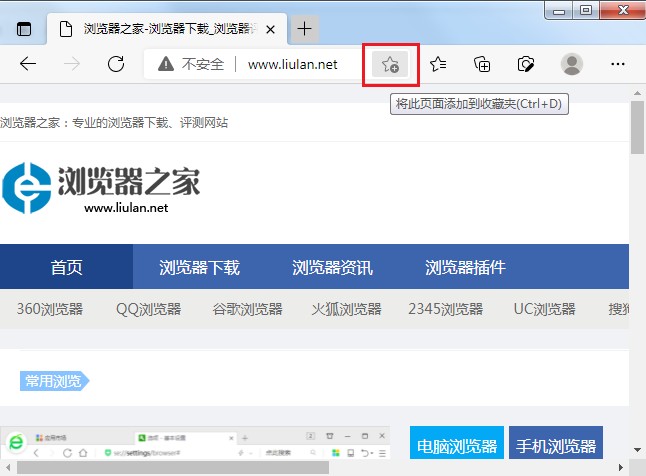This screenshot has width=646, height=476.
Task: Open the 浏览器下载 navigation item
Action: tap(199, 267)
